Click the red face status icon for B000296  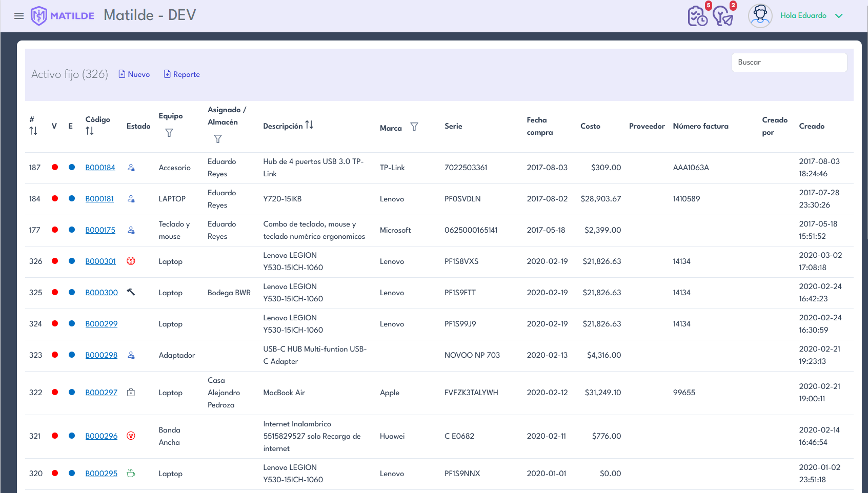[131, 436]
